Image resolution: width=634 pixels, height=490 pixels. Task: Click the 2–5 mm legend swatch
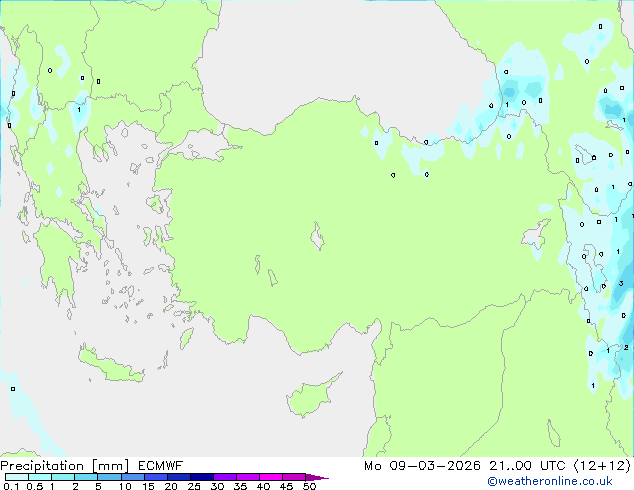86,477
